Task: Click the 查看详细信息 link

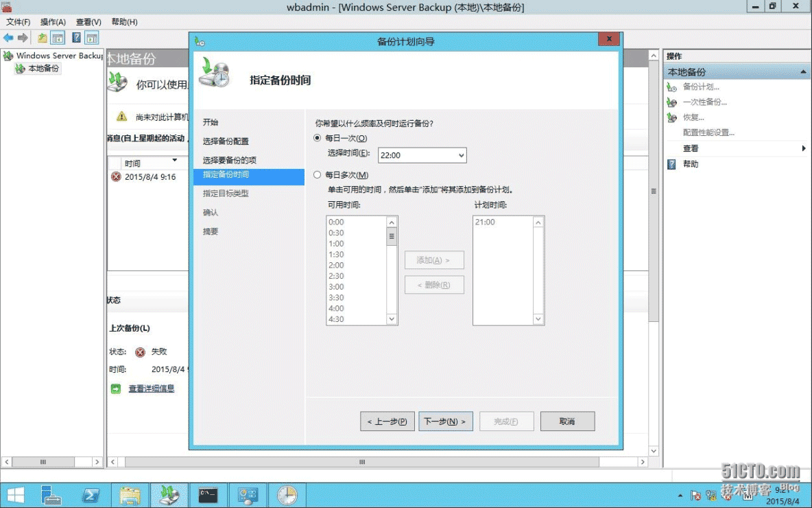Action: click(x=152, y=389)
